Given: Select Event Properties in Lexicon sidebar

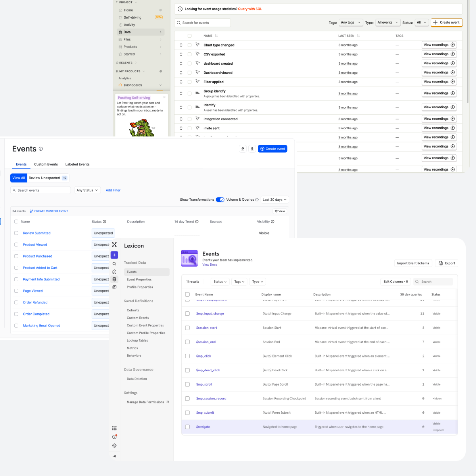Looking at the screenshot, I should coord(139,280).
